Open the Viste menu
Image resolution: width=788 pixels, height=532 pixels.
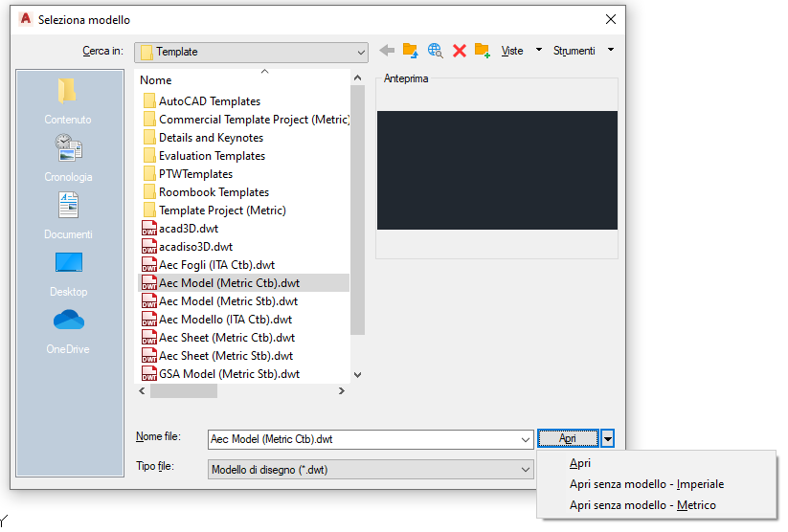(x=512, y=51)
